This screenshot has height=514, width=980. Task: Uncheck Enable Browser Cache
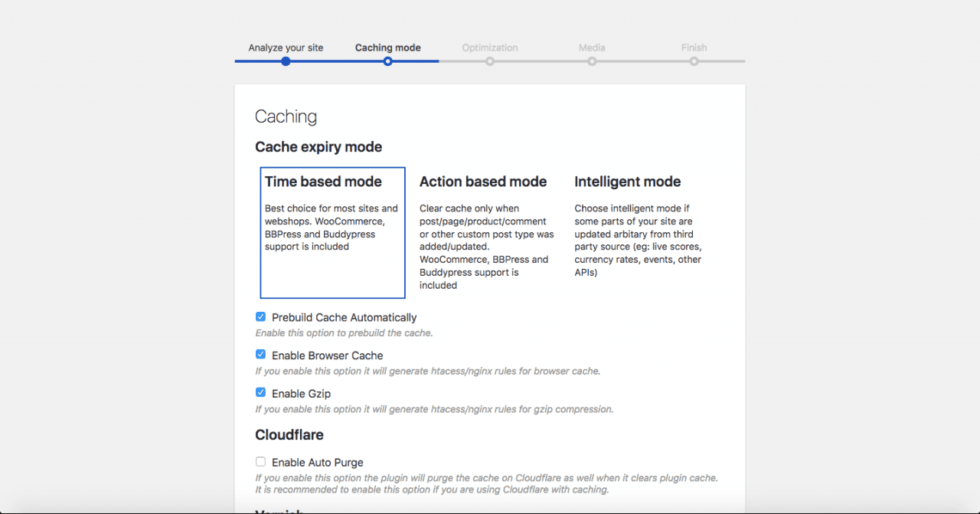click(x=260, y=354)
